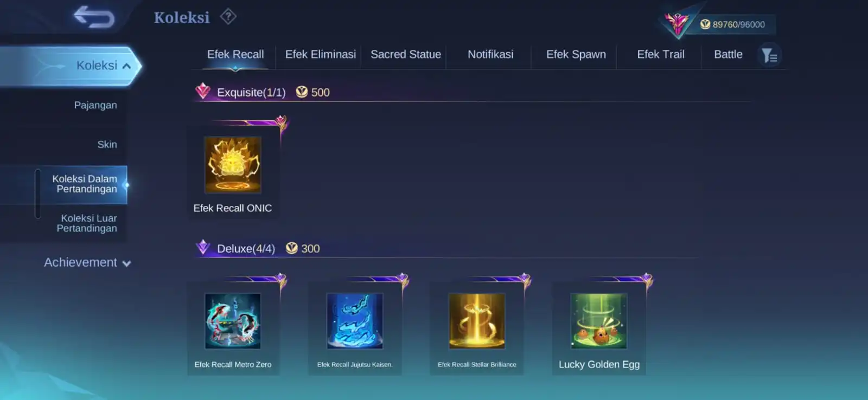This screenshot has height=400, width=868.
Task: Select the Efek Recall Metro Zero icon
Action: (x=233, y=321)
